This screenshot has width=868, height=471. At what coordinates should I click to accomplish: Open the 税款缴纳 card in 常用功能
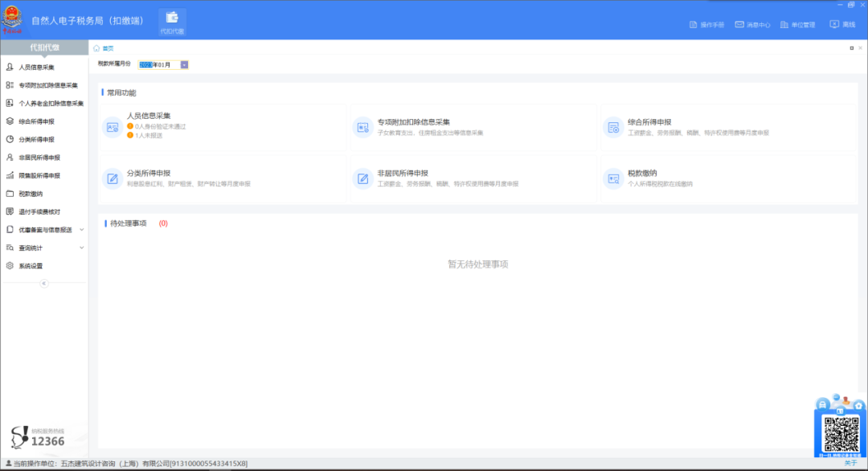728,178
